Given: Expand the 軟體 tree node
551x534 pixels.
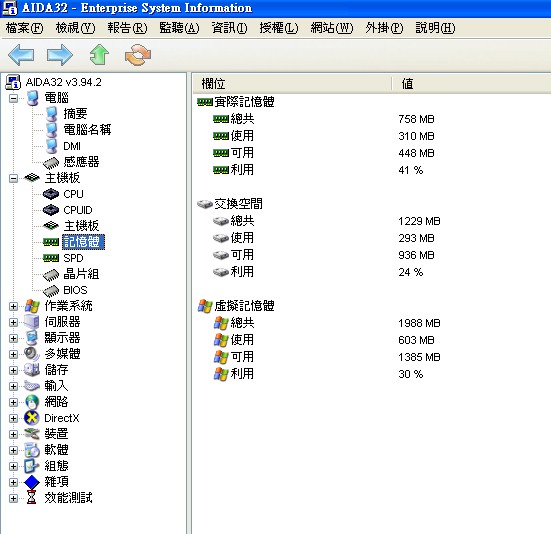Looking at the screenshot, I should (13, 450).
